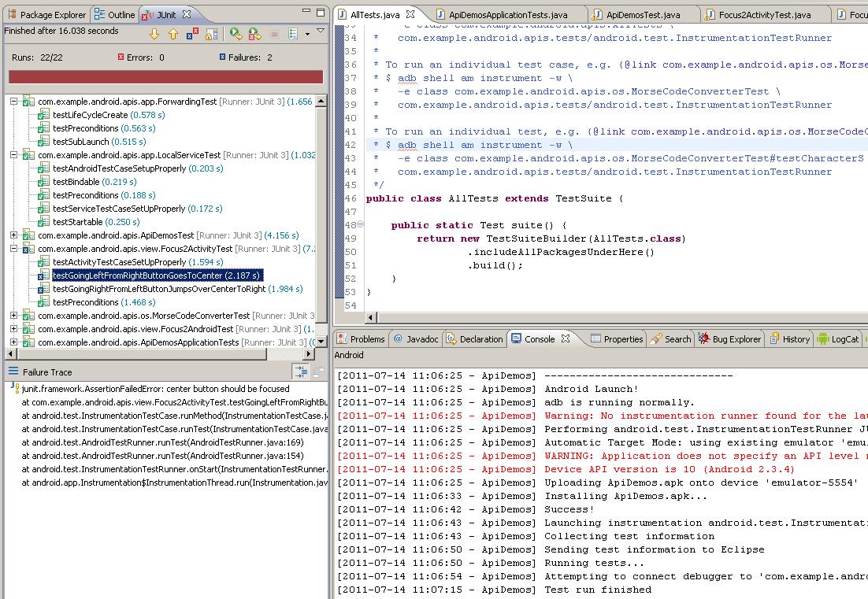Toggle Show Failures Only in JUnit

[x=192, y=34]
